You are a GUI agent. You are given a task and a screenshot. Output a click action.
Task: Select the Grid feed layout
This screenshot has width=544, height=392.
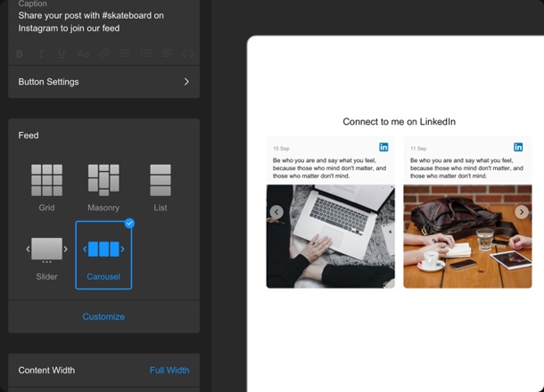47,187
